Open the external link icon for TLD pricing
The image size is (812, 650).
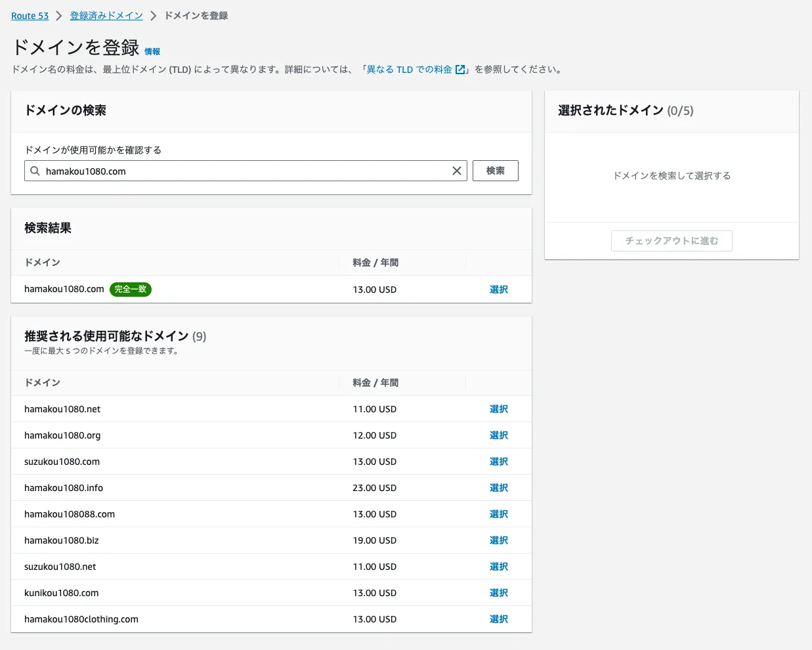point(460,70)
